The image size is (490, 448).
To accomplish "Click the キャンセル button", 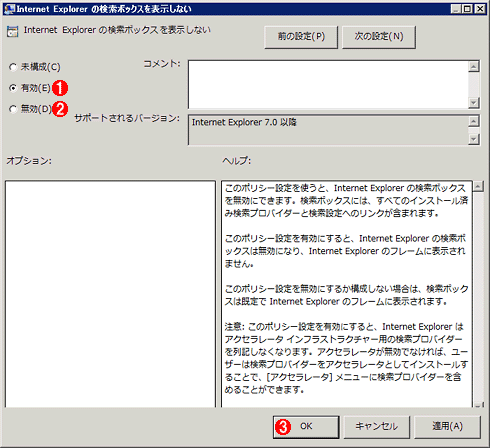I will coord(376,427).
